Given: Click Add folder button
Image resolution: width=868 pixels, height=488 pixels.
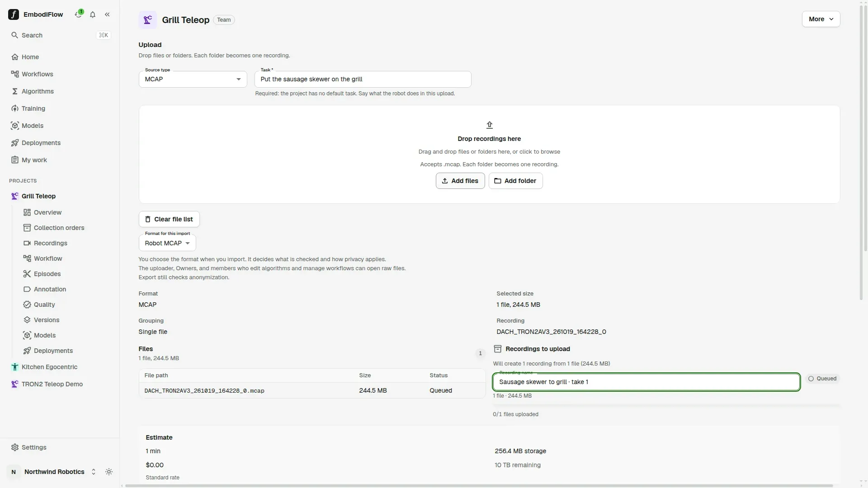Looking at the screenshot, I should pyautogui.click(x=515, y=181).
